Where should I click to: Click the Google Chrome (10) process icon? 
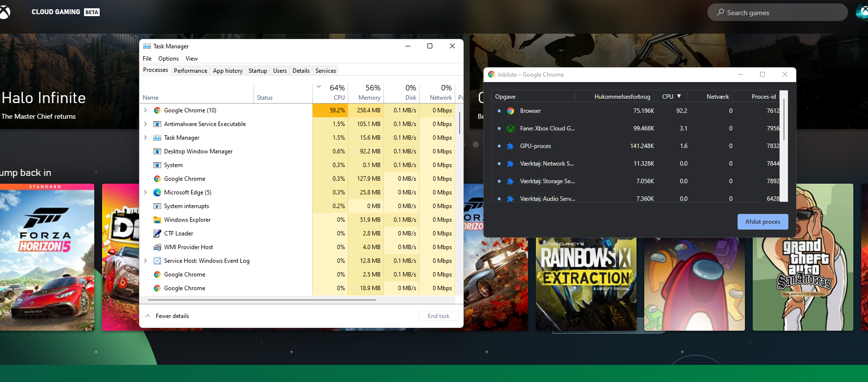pos(157,110)
